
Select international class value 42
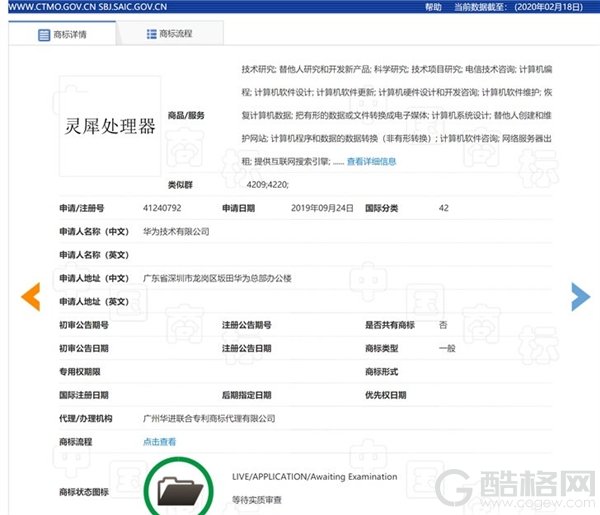443,208
